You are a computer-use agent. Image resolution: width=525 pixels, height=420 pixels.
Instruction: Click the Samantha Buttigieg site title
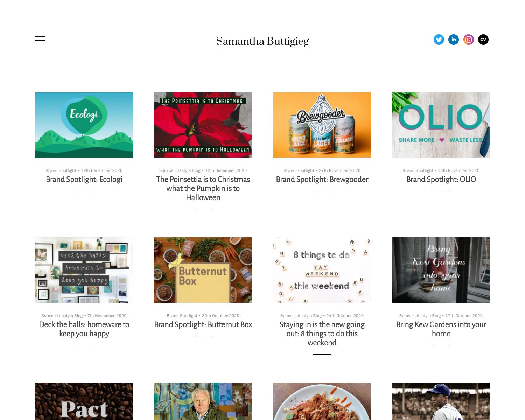click(262, 42)
